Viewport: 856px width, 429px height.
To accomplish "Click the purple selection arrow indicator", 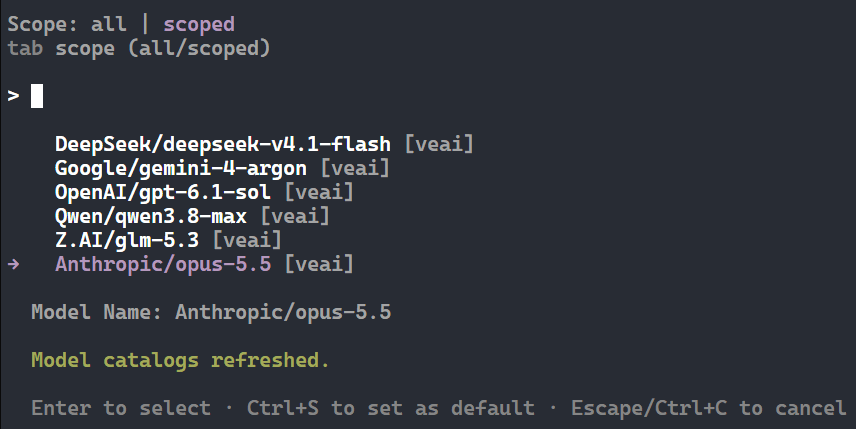I will click(14, 264).
